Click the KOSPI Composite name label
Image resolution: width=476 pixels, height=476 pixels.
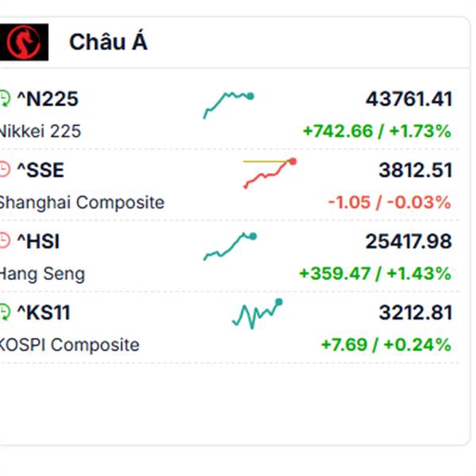click(x=69, y=344)
